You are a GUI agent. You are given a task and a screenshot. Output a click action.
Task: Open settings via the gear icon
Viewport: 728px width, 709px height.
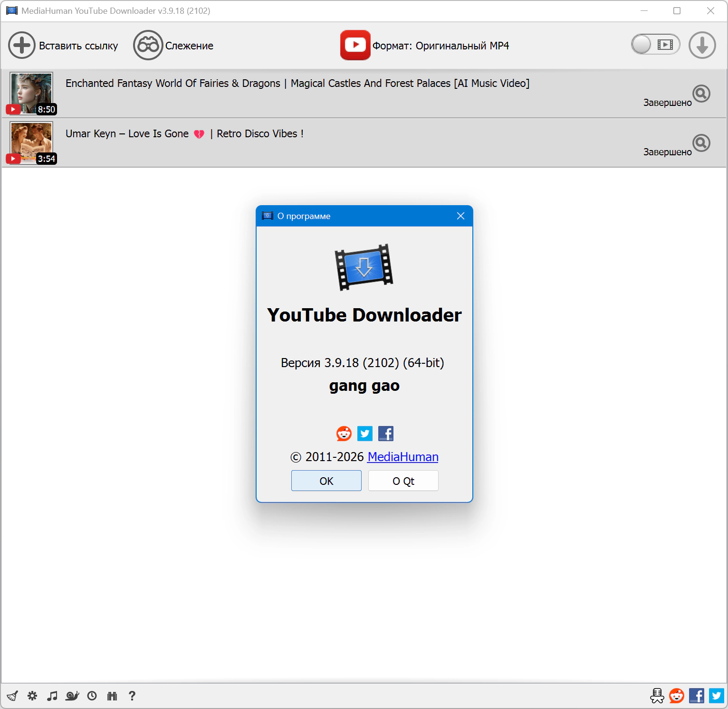(x=32, y=696)
